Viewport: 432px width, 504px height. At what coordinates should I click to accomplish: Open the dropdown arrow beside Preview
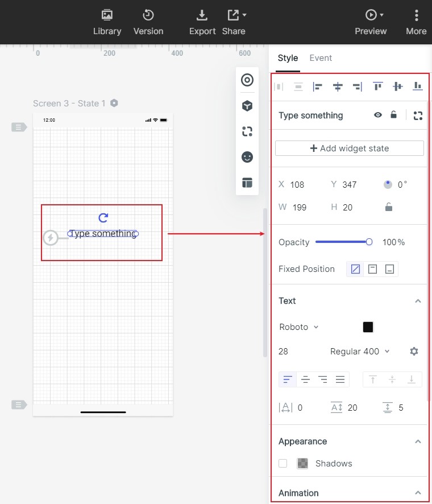point(381,15)
